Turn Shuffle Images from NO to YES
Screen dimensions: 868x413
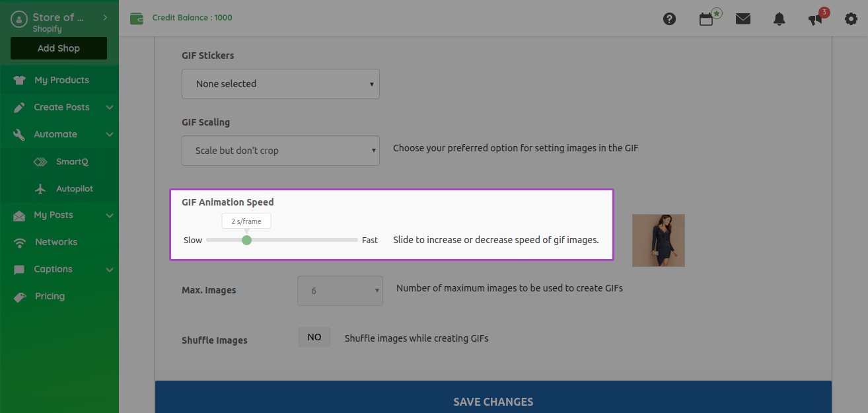tap(314, 336)
